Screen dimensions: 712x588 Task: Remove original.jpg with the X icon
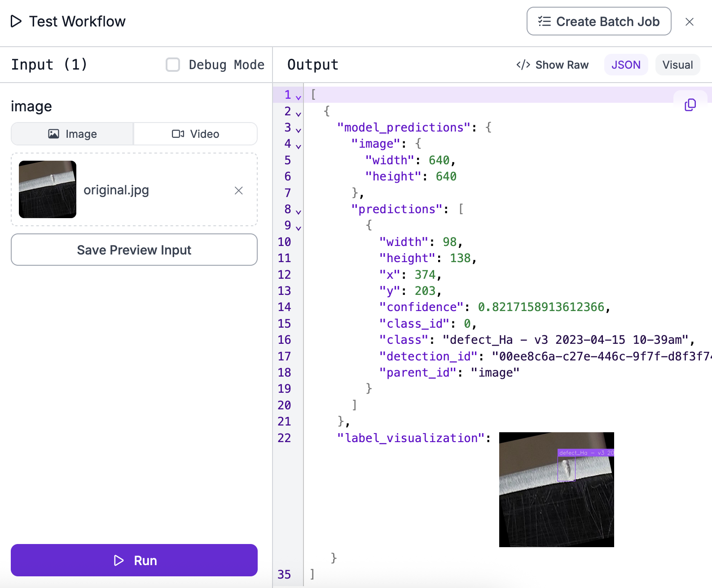coord(239,191)
